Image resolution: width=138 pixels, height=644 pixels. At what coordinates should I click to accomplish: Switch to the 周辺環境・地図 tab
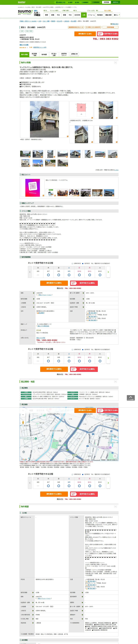pos(34,55)
